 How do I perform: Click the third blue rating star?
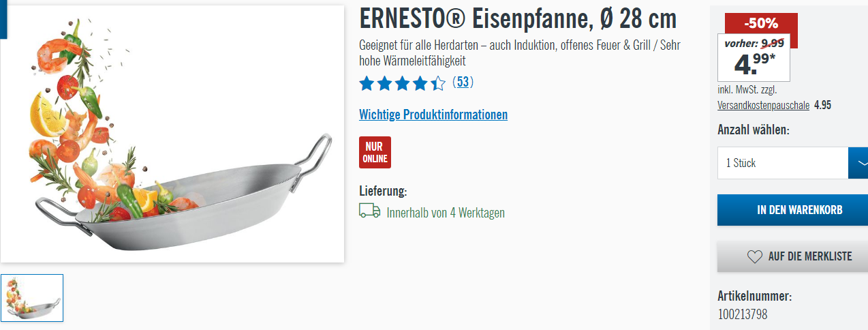pos(403,84)
